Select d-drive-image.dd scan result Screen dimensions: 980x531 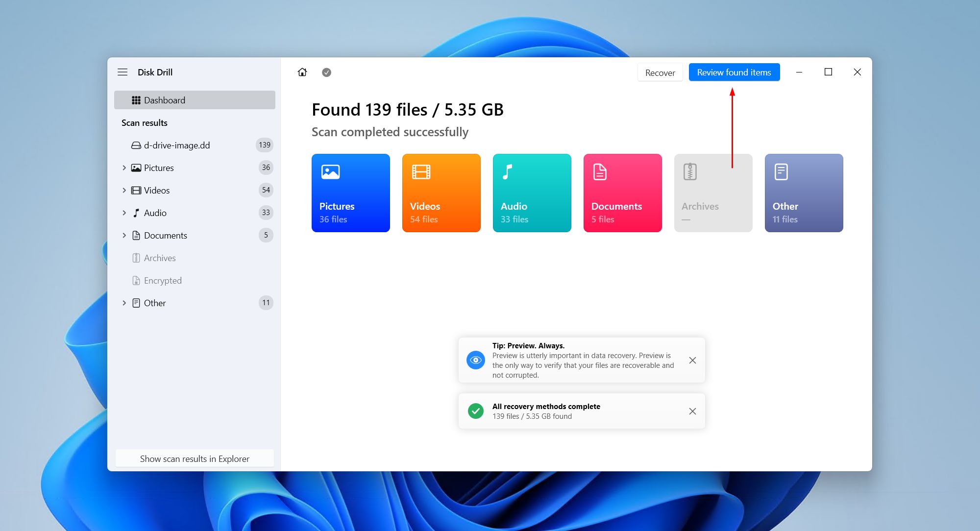pyautogui.click(x=195, y=145)
